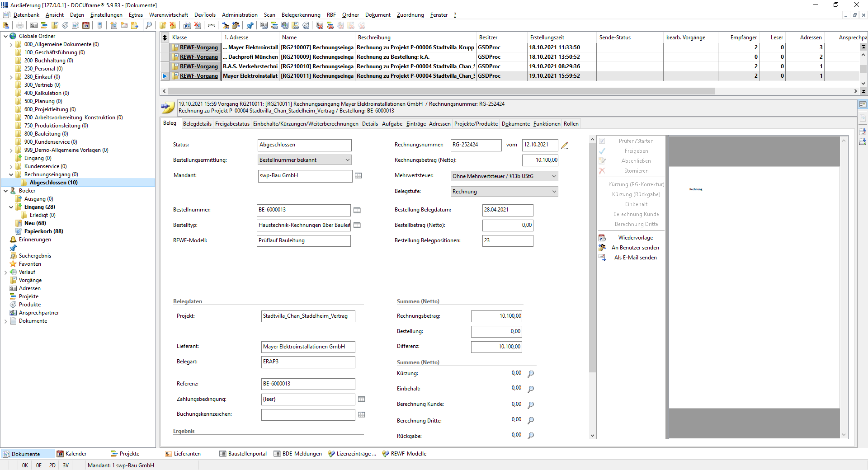This screenshot has height=470, width=868.
Task: Click the delete folder toolbar icon
Action: tap(173, 25)
